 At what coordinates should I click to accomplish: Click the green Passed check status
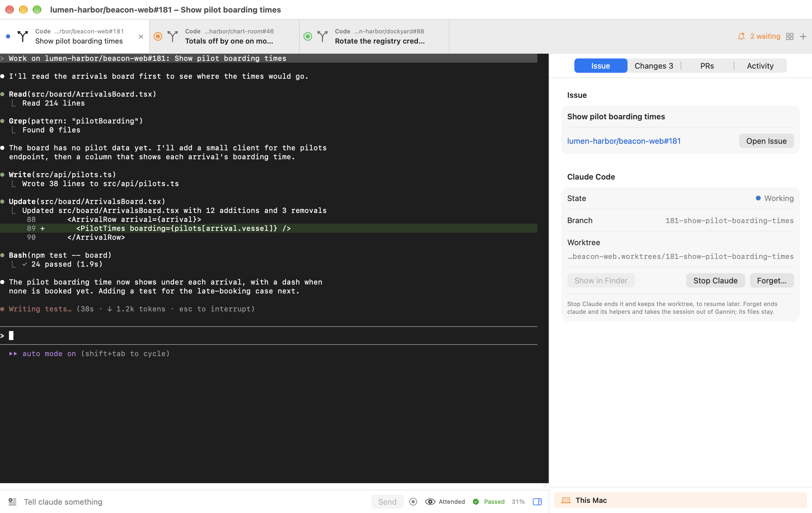pos(489,502)
